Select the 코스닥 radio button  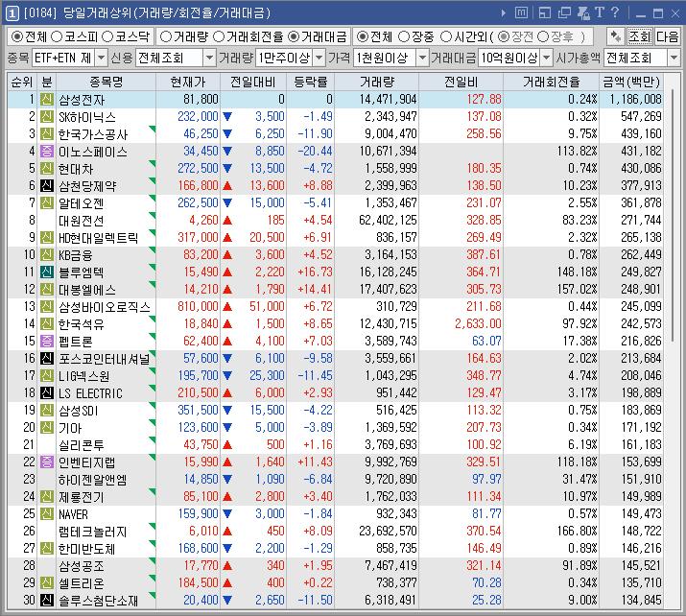107,36
